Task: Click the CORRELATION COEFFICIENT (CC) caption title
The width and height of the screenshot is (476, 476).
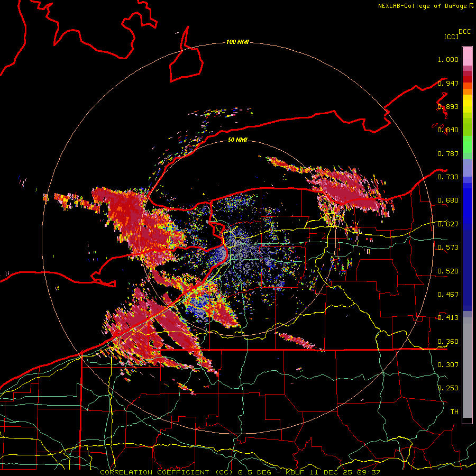Action: pos(165,472)
